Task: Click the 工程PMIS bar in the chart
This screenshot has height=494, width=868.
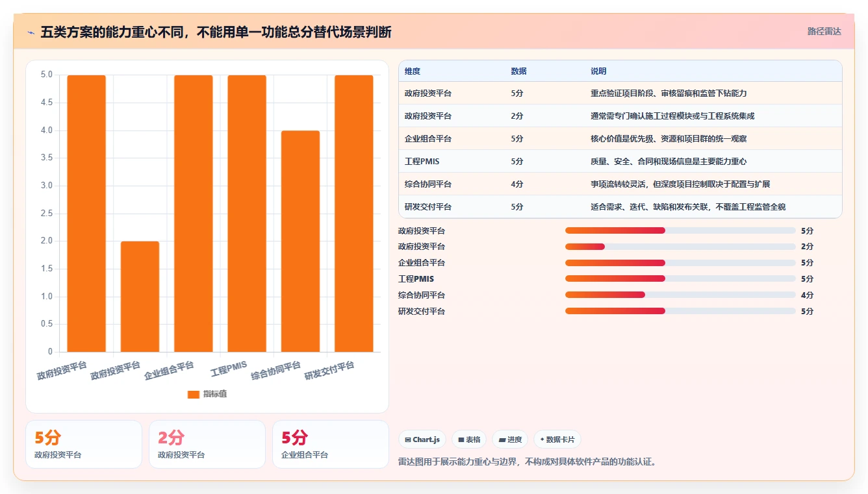Action: (x=247, y=214)
